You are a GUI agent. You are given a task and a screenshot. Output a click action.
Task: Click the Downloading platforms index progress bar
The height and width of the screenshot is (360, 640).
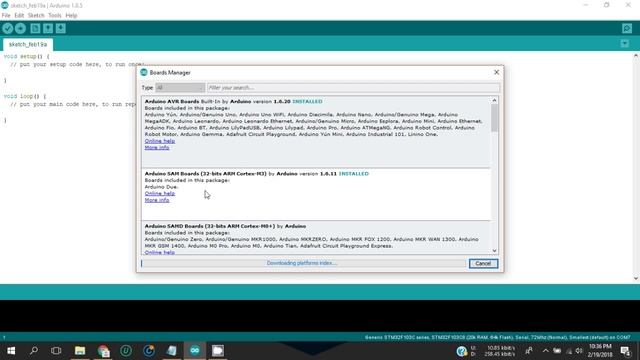303,263
